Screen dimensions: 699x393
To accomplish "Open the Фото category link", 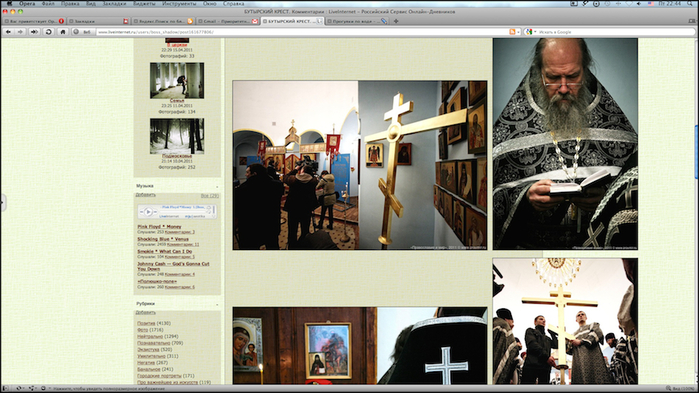I will 142,330.
